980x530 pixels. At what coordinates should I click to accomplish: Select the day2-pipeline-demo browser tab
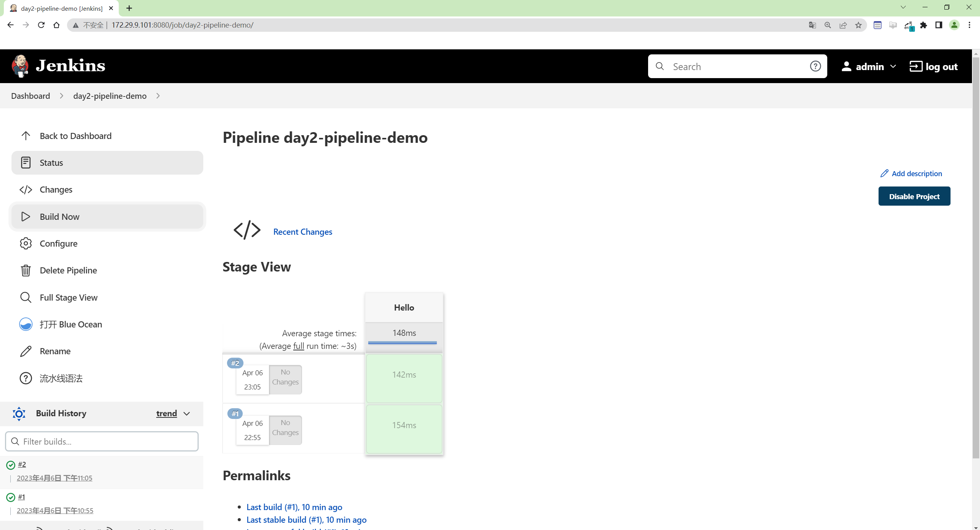[x=61, y=8]
